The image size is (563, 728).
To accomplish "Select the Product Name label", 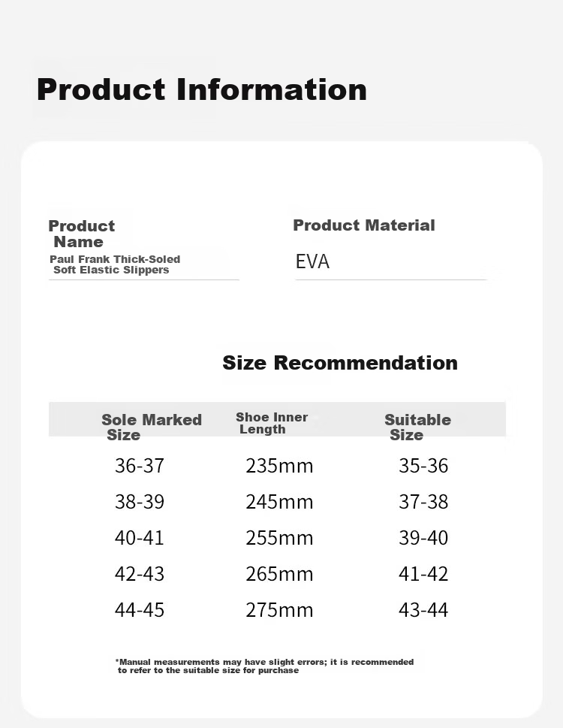I will pos(82,234).
